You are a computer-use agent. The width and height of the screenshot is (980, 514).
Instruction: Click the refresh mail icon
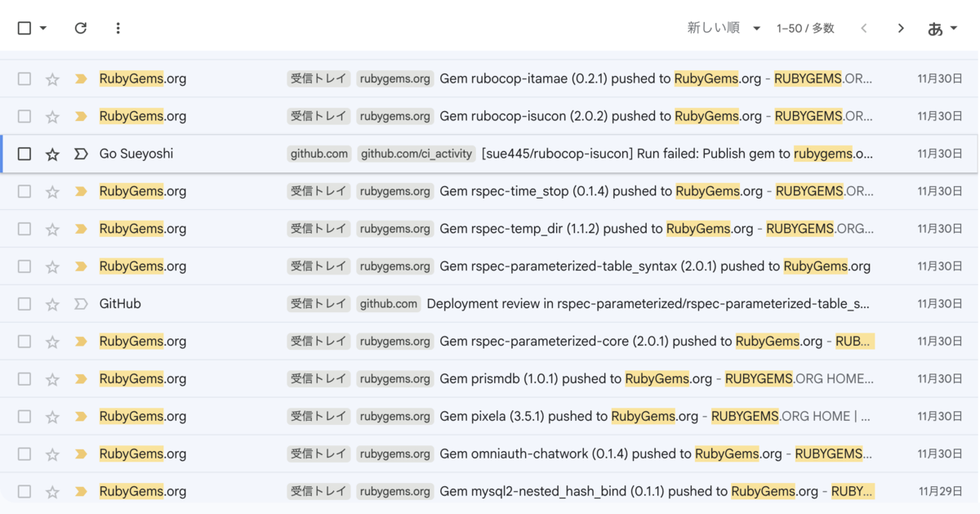coord(80,28)
